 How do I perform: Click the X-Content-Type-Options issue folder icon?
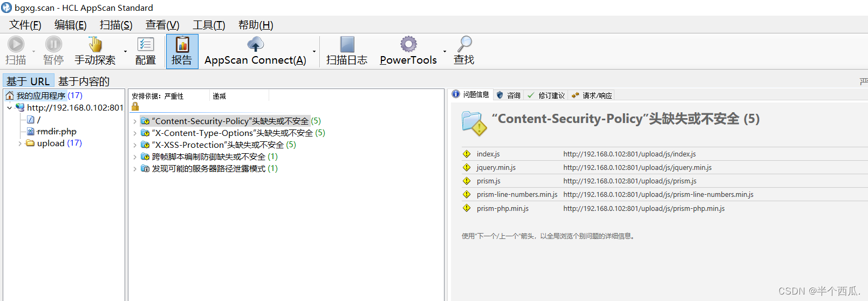(145, 133)
